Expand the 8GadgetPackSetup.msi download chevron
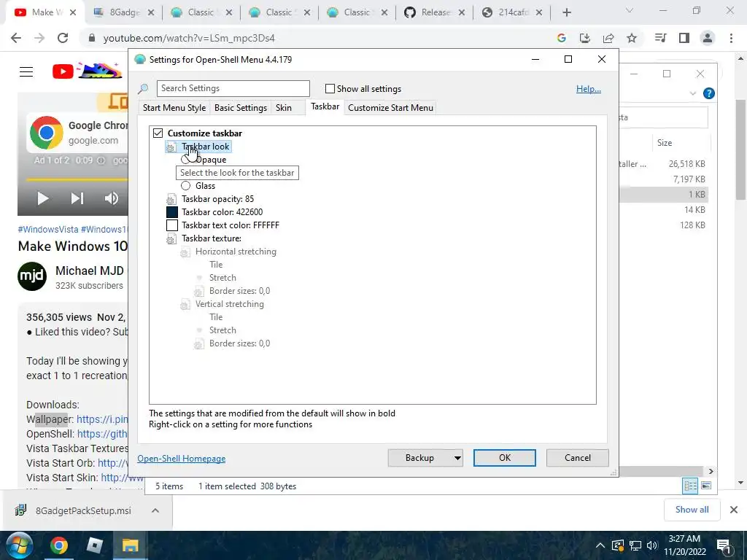Screen dimensions: 747x560 tap(155, 510)
